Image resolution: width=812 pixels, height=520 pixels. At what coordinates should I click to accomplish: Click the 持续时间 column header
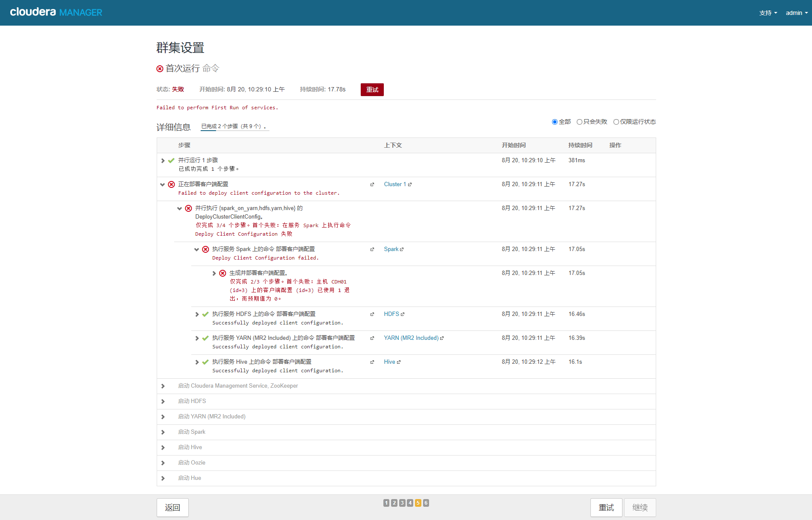580,146
